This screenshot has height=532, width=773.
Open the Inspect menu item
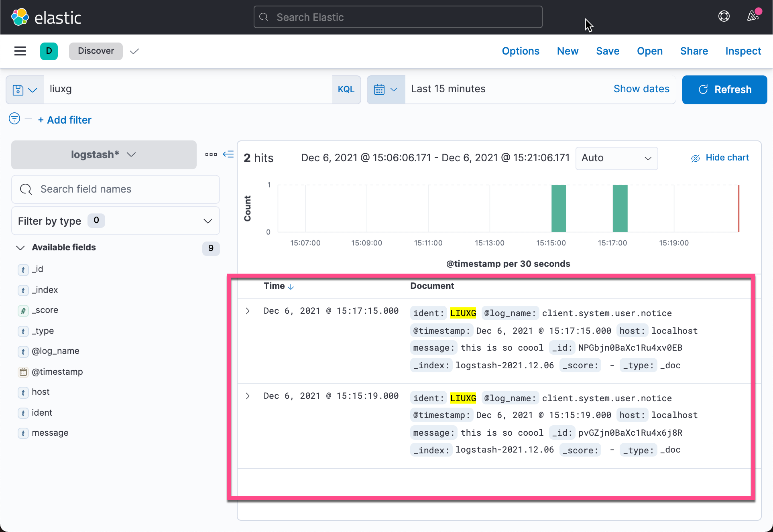743,51
